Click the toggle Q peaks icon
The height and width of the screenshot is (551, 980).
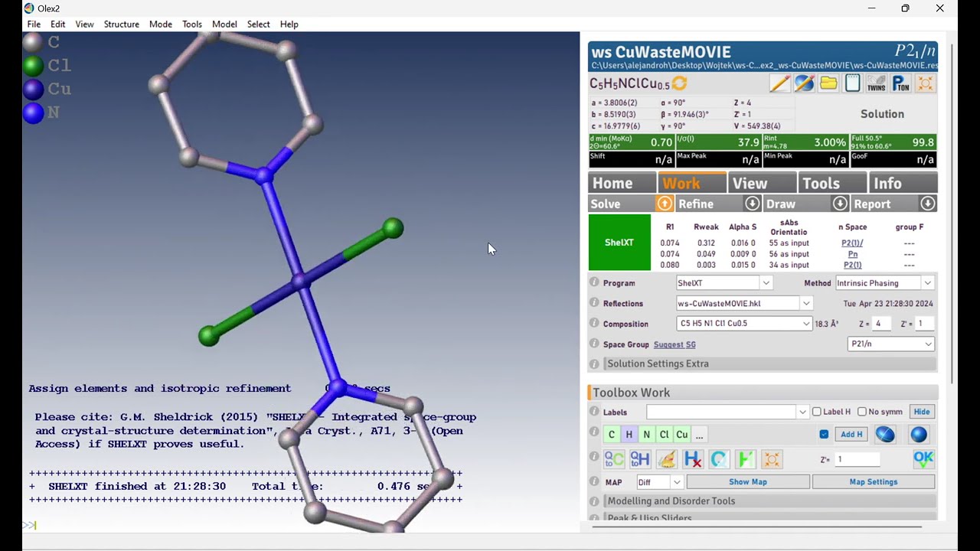[719, 459]
